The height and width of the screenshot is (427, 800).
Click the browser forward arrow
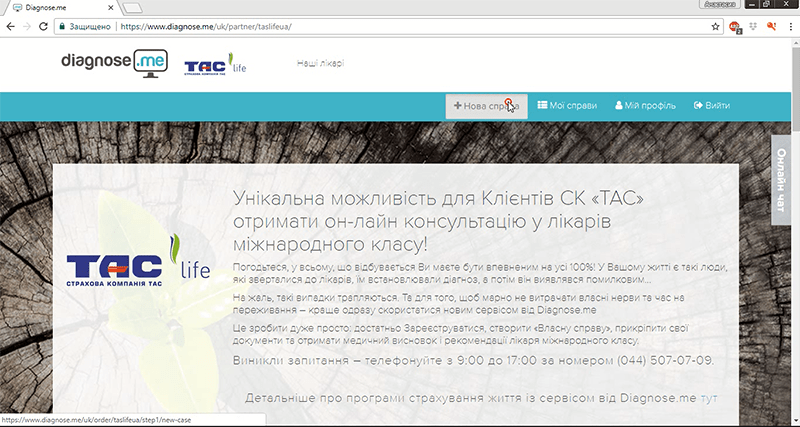27,27
